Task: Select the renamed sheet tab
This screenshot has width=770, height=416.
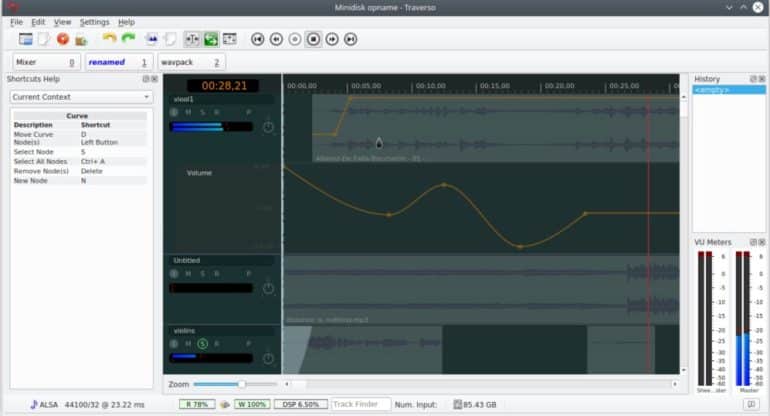Action: pos(117,63)
